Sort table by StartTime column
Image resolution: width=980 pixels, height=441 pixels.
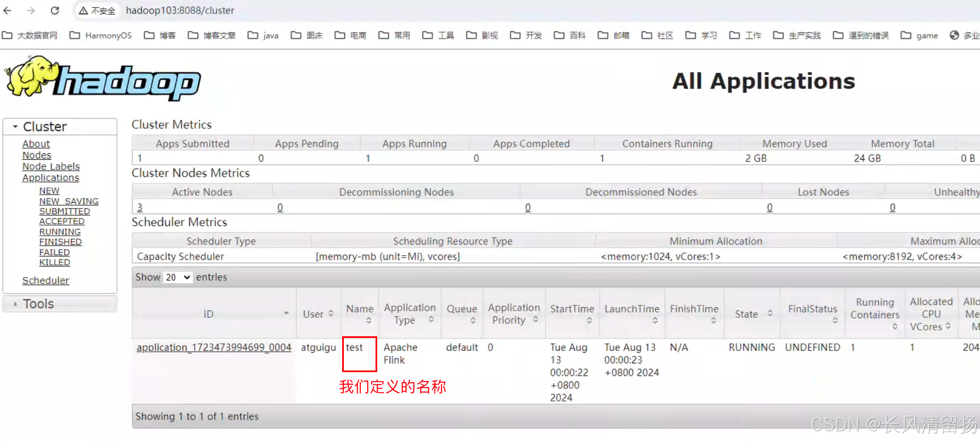(572, 314)
